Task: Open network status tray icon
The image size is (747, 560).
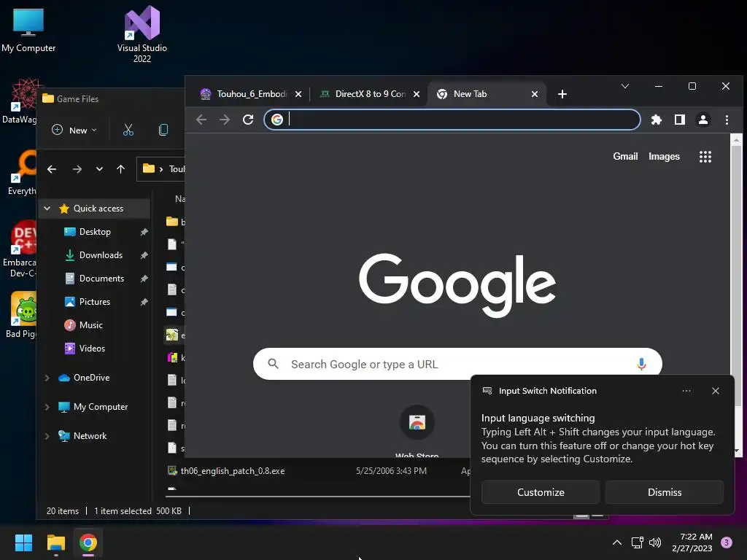Action: coord(637,542)
